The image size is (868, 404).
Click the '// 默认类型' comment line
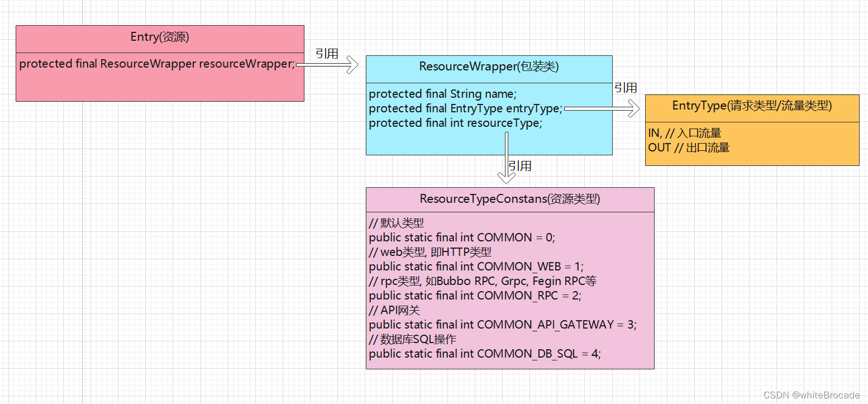pos(397,223)
